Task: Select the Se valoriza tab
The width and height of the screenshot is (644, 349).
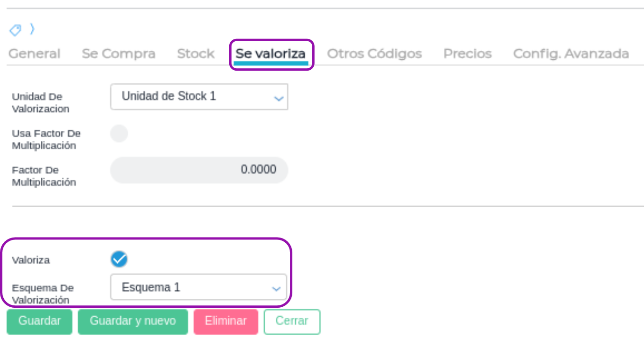Action: 271,54
